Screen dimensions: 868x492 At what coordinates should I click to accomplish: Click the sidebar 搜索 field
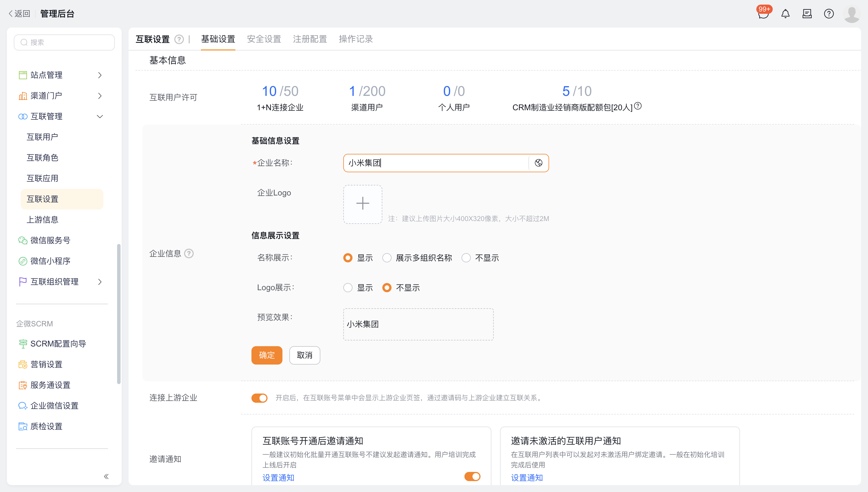point(64,42)
